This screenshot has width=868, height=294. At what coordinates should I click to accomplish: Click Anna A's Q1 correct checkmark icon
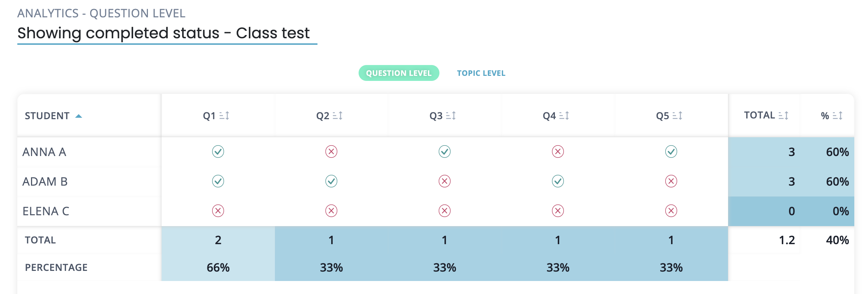[218, 152]
